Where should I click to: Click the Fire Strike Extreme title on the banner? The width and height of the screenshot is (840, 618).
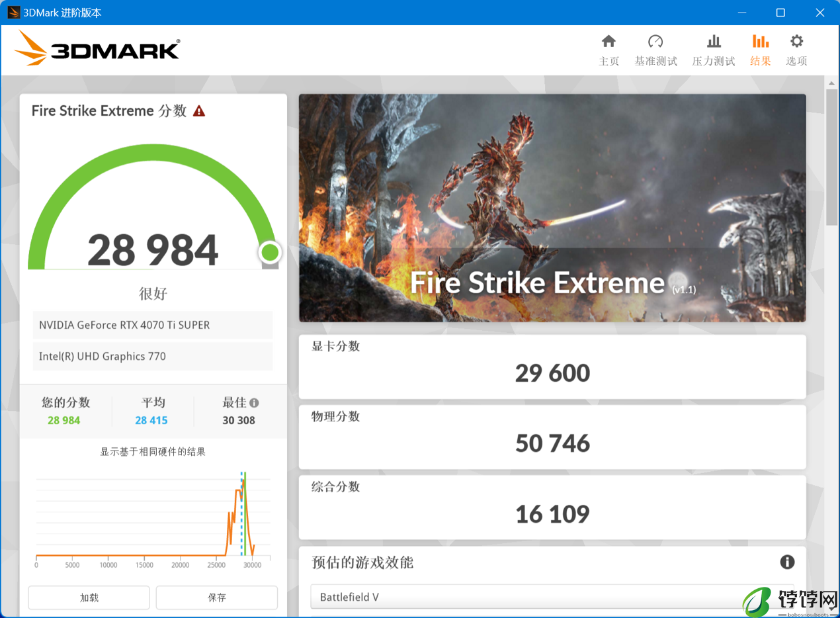[x=537, y=283]
